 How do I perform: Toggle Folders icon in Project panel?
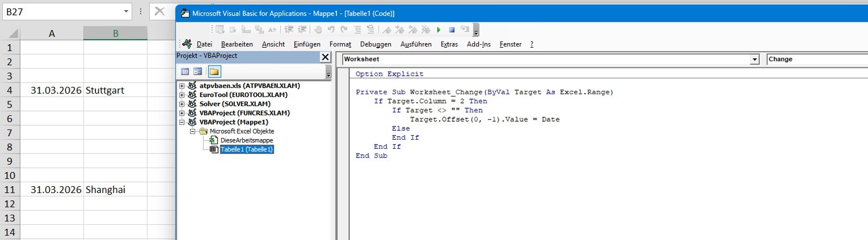[x=214, y=71]
